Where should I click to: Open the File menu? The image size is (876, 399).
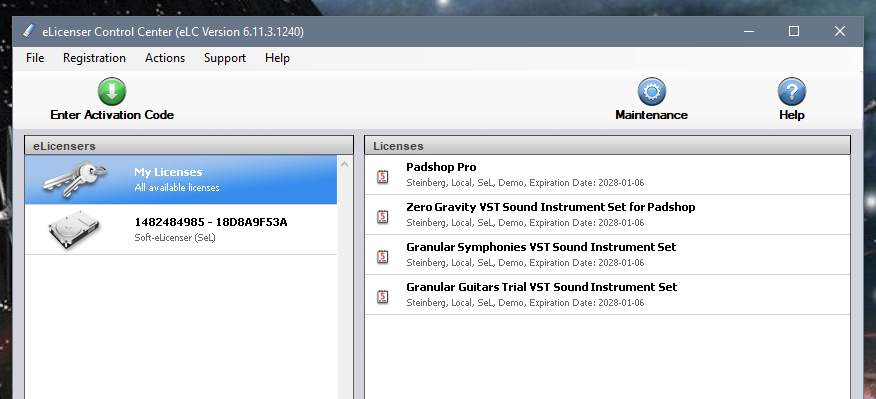point(35,58)
